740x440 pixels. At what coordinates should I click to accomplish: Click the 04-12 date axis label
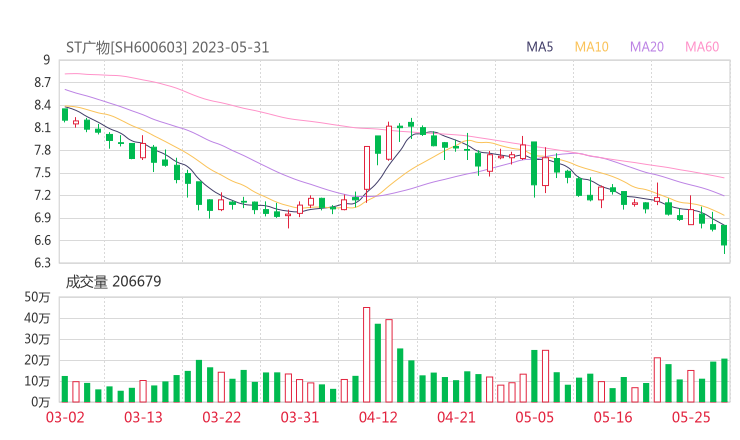click(378, 417)
